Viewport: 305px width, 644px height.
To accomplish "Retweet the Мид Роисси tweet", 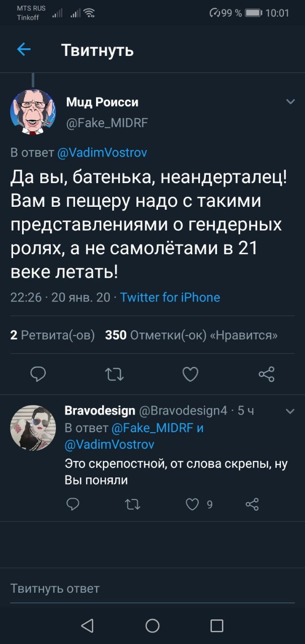I will click(x=114, y=374).
